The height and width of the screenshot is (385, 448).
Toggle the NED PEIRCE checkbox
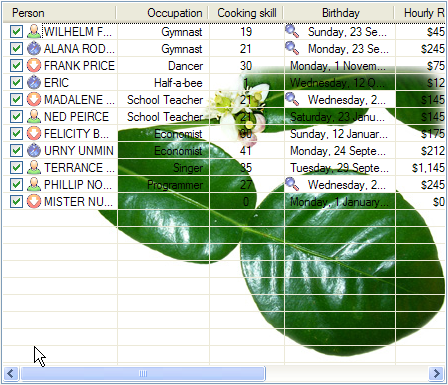16,117
